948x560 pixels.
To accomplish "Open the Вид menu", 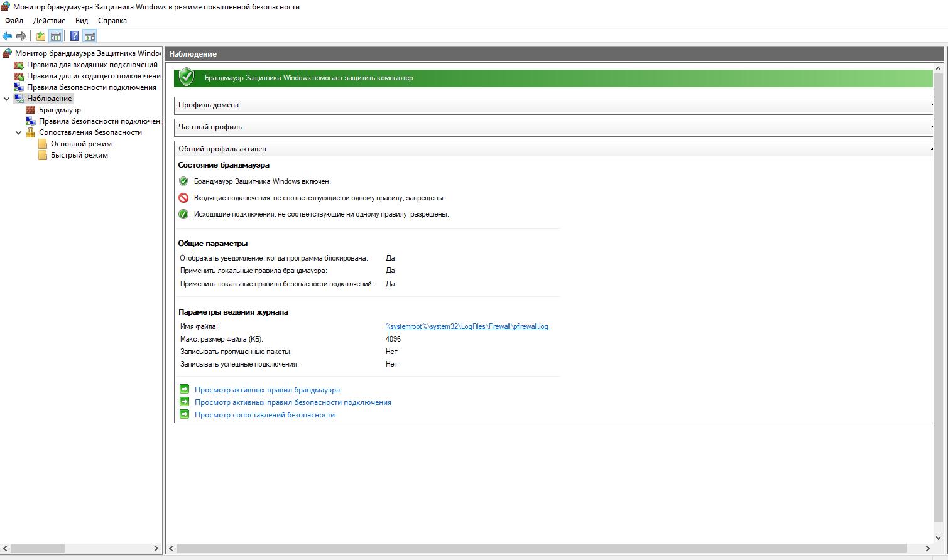I will (82, 21).
